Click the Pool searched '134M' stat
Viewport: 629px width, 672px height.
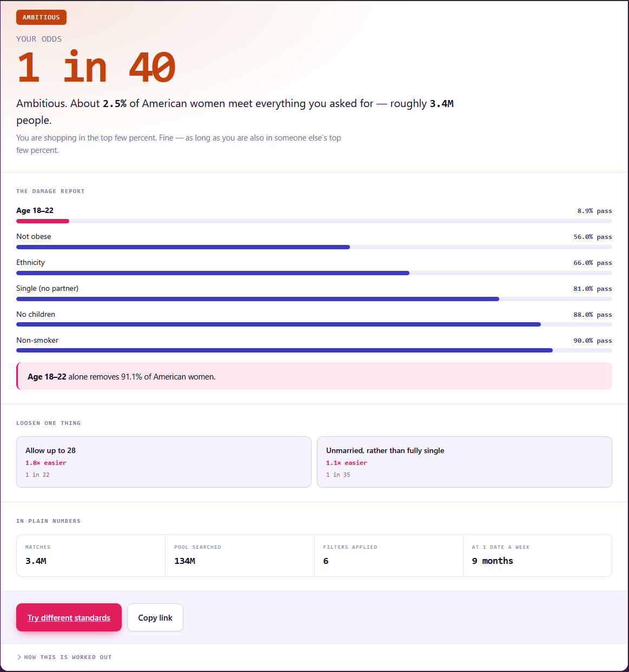pos(185,561)
